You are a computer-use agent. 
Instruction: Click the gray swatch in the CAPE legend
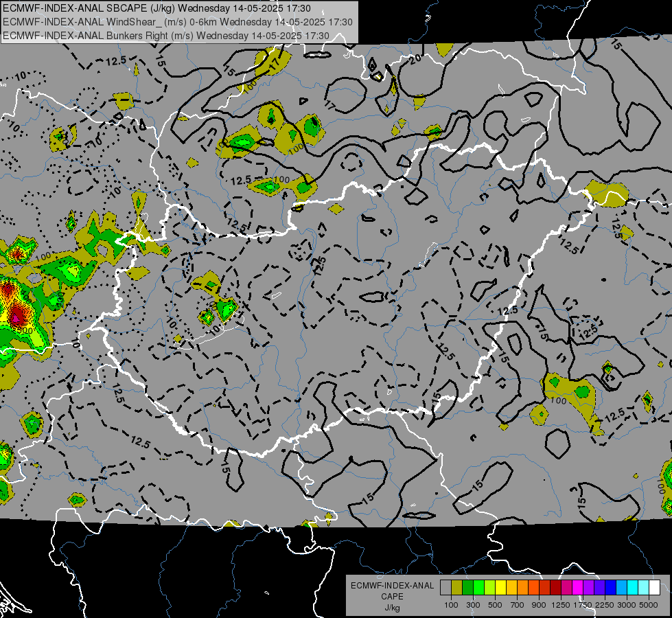point(445,587)
